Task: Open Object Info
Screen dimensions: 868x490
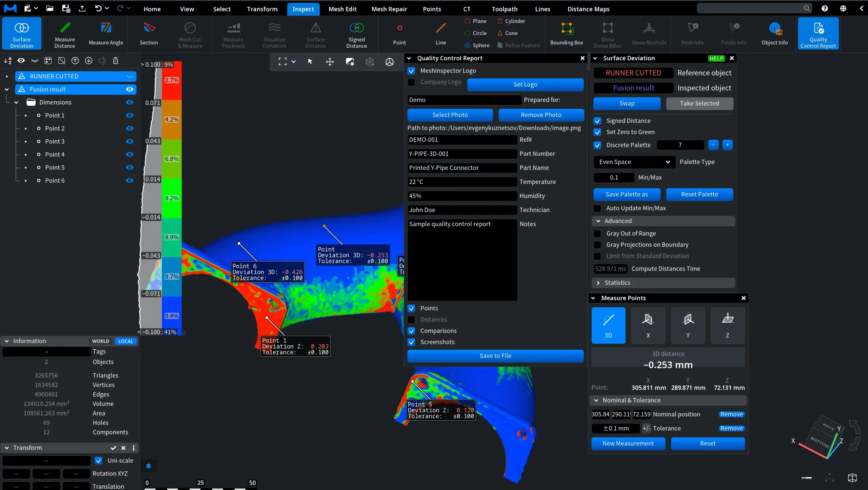Action: pos(774,34)
